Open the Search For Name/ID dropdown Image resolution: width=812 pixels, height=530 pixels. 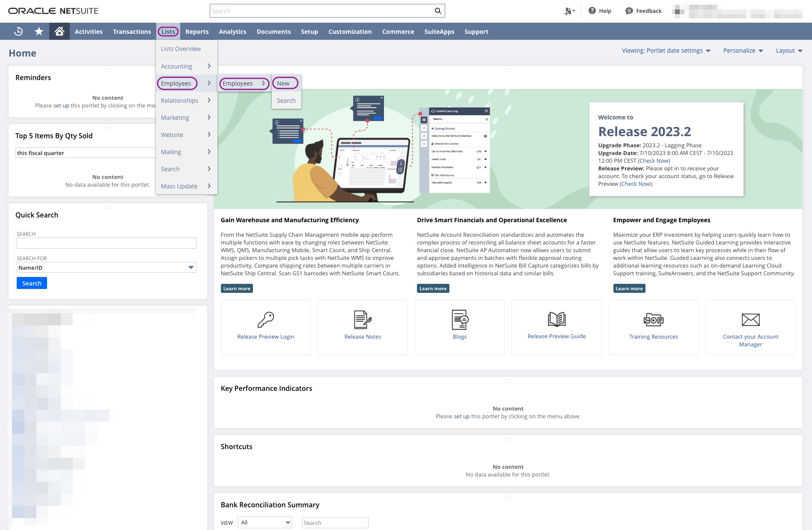tap(106, 268)
